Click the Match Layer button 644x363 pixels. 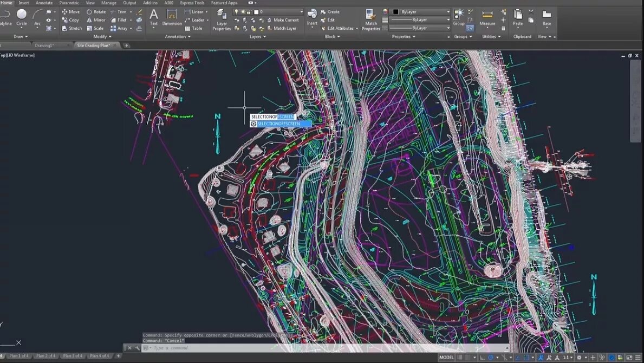(x=282, y=28)
